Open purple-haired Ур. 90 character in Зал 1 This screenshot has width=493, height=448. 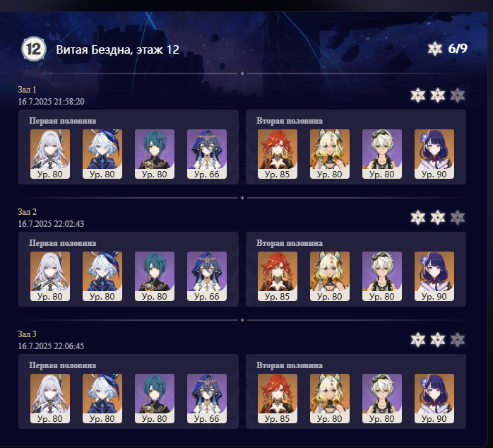(434, 154)
